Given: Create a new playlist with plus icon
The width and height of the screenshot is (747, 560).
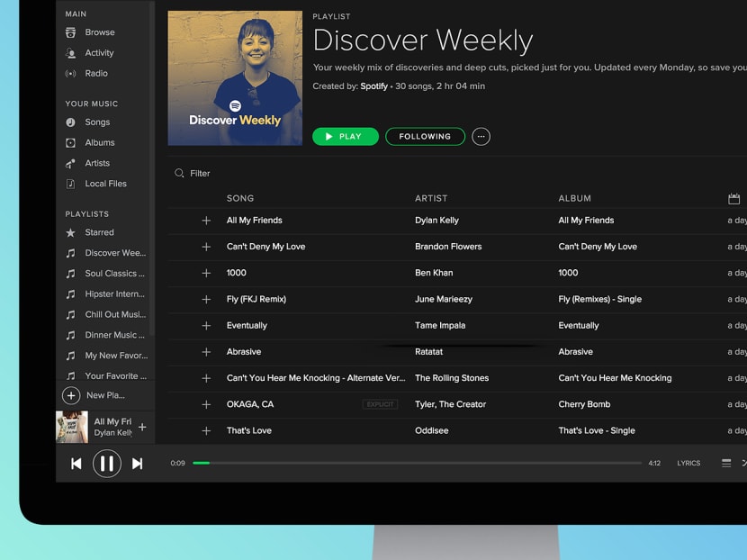Looking at the screenshot, I should (71, 395).
